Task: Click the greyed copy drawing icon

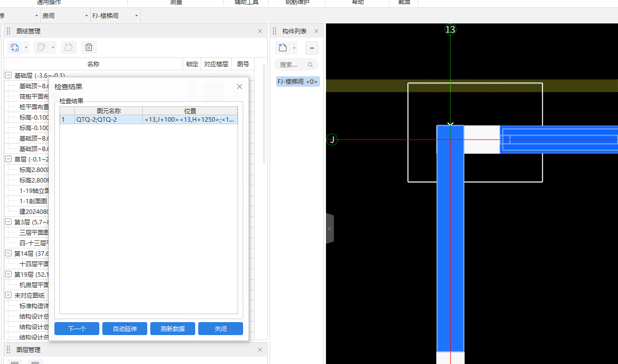Action: (x=69, y=48)
